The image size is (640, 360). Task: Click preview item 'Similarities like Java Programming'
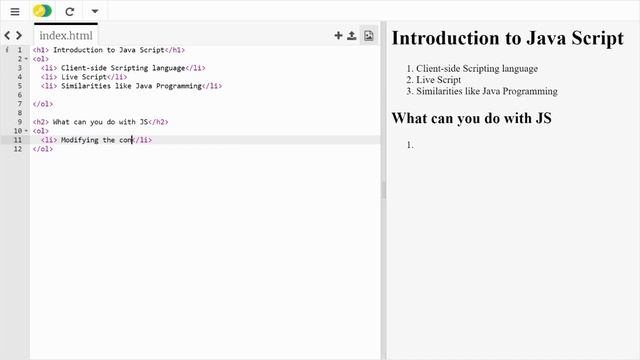pos(487,91)
